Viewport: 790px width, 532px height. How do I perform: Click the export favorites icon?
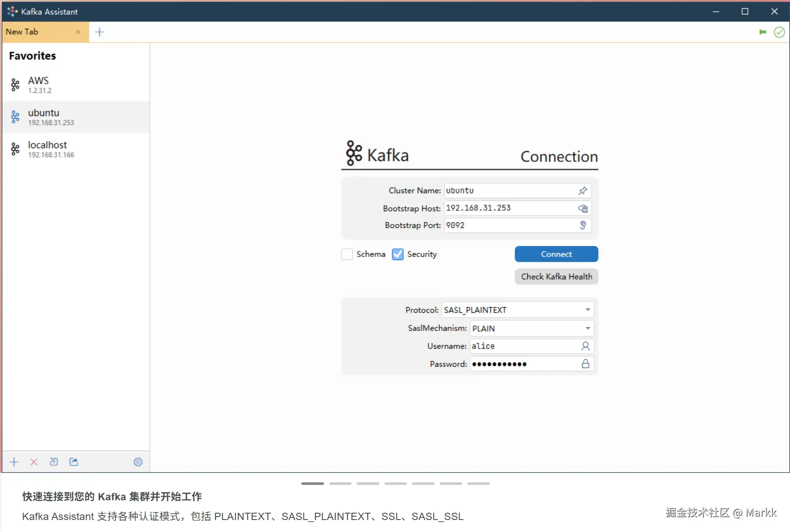tap(74, 462)
